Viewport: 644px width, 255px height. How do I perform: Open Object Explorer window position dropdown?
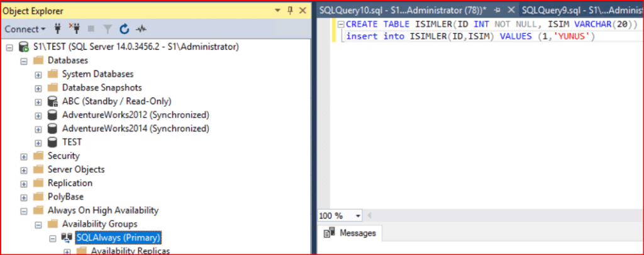pyautogui.click(x=277, y=11)
